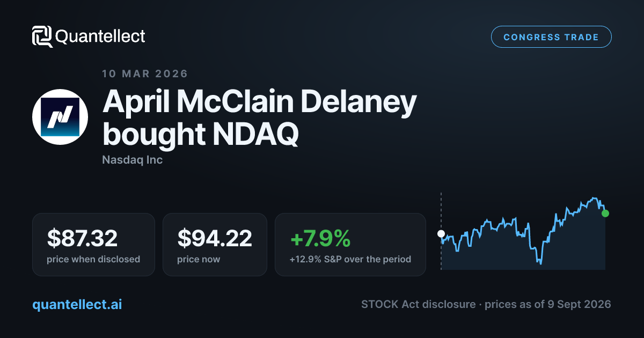Click the +12.9% S&P comparison text
The height and width of the screenshot is (338, 644).
point(350,259)
